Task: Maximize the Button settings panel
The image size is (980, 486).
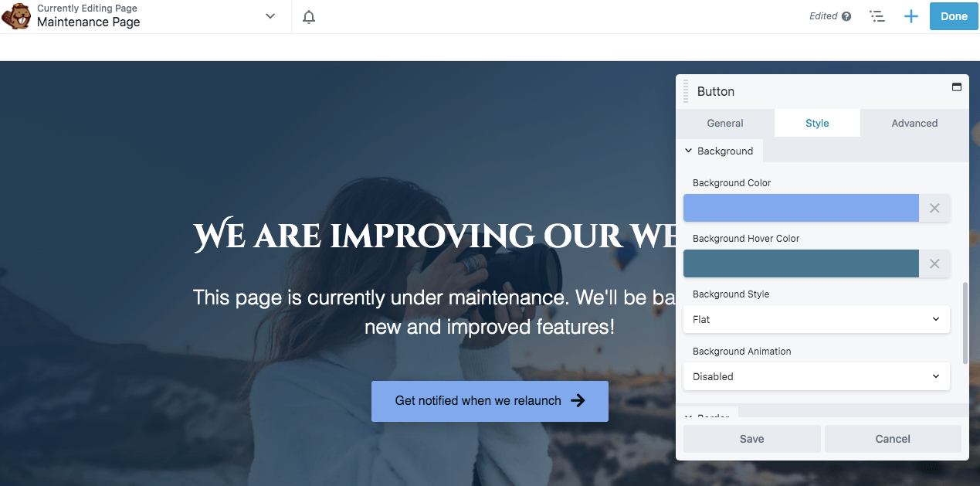Action: (x=956, y=87)
